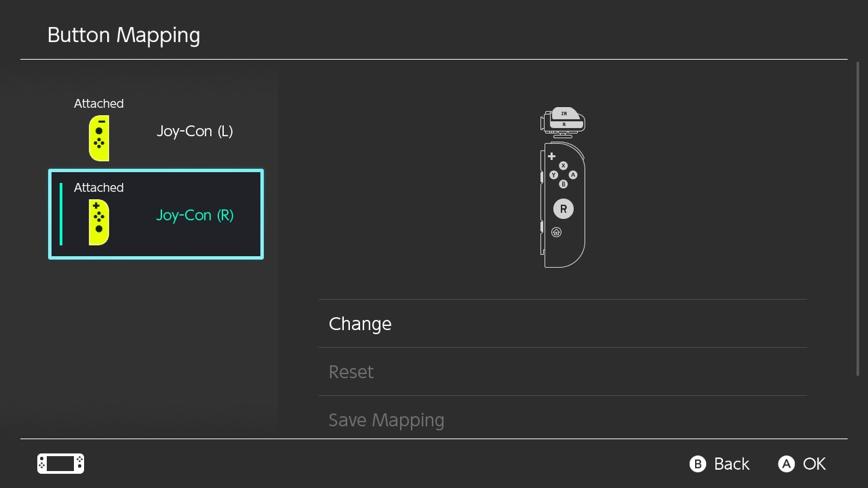Viewport: 868px width, 488px height.
Task: Click the handheld console icon in the footer
Action: pyautogui.click(x=60, y=464)
